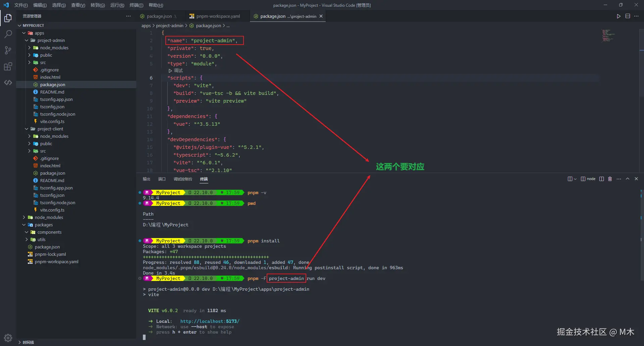Screen dimensions: 644x346
Task: Open tsconfig.app.json under project-admin
Action: coord(56,99)
